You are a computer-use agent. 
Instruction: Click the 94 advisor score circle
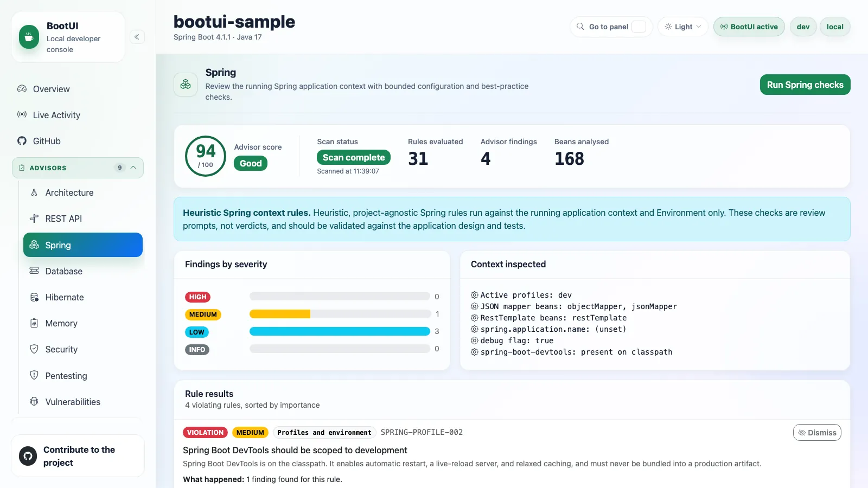click(206, 156)
